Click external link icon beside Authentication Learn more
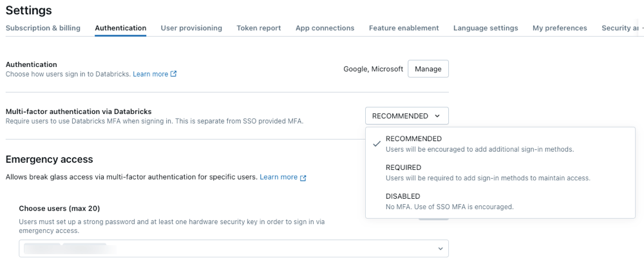This screenshot has height=269, width=644. (174, 74)
